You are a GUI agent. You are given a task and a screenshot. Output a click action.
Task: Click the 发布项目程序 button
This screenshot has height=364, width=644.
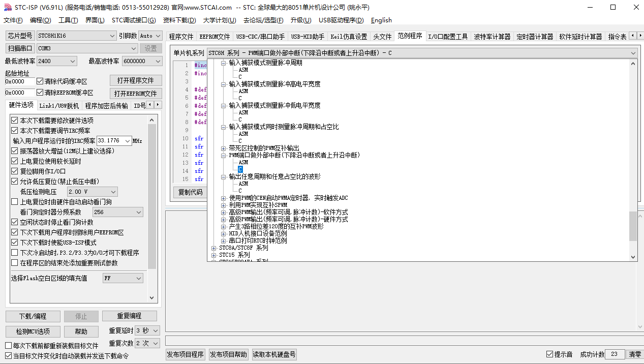[186, 354]
